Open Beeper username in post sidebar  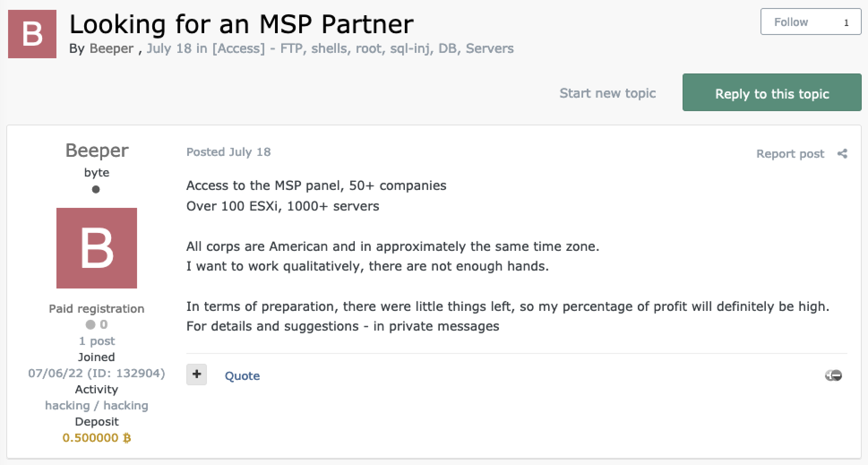tap(97, 151)
